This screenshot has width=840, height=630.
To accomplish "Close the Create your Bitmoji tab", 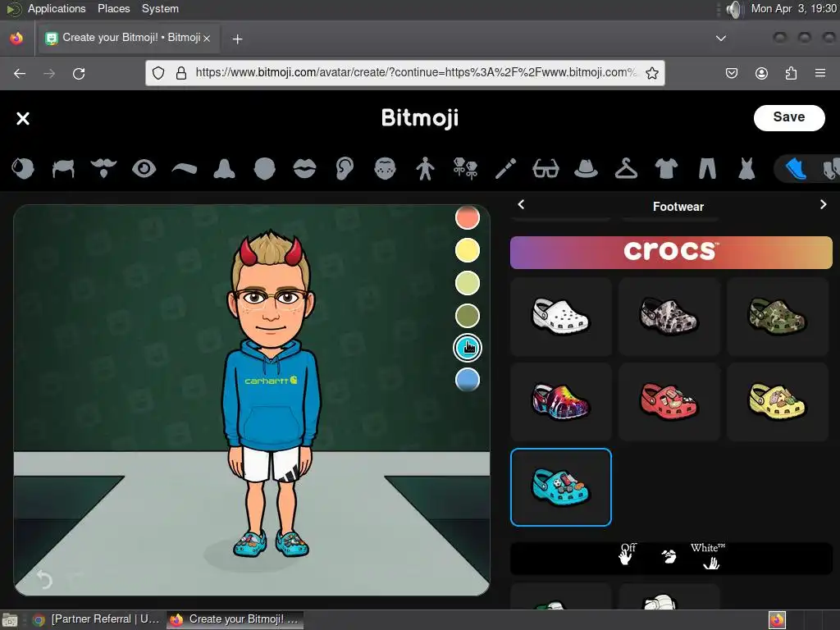I will pyautogui.click(x=206, y=39).
